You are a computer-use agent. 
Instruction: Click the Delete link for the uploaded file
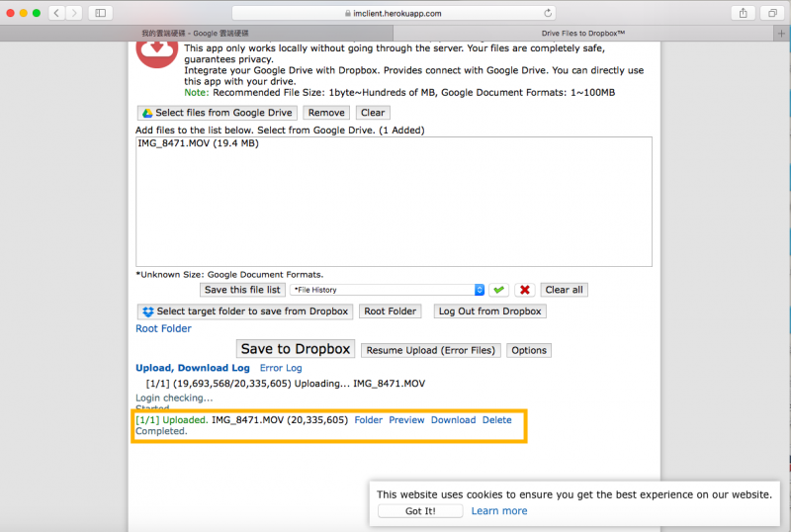click(497, 420)
